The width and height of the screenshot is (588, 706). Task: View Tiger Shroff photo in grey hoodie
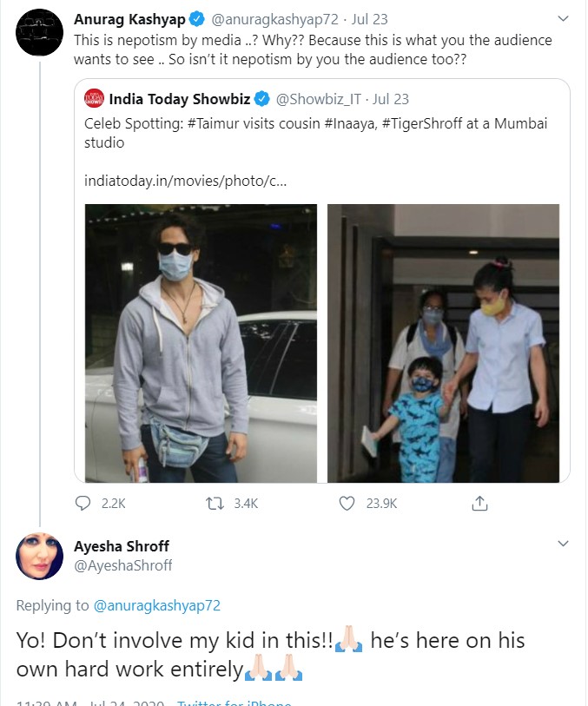point(201,343)
